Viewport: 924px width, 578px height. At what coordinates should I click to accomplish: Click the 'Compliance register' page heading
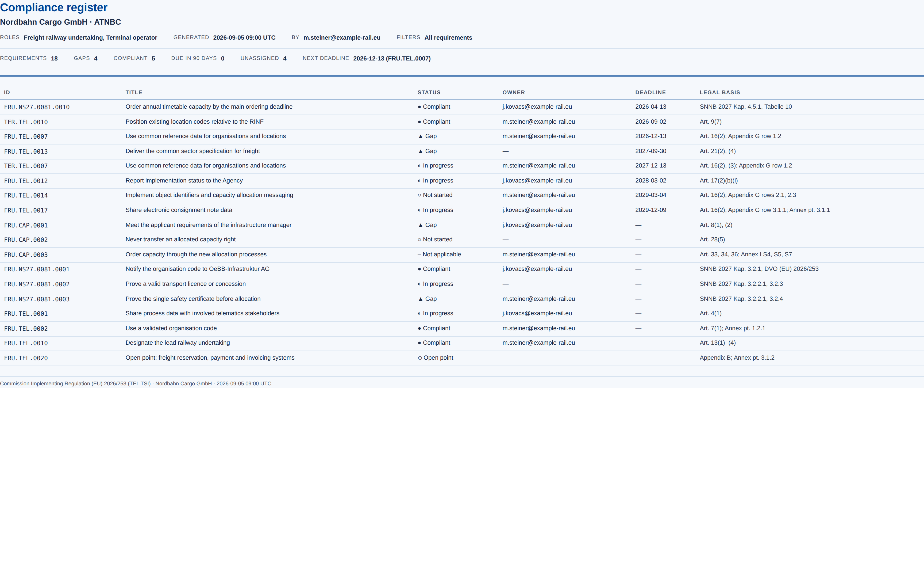[x=54, y=8]
